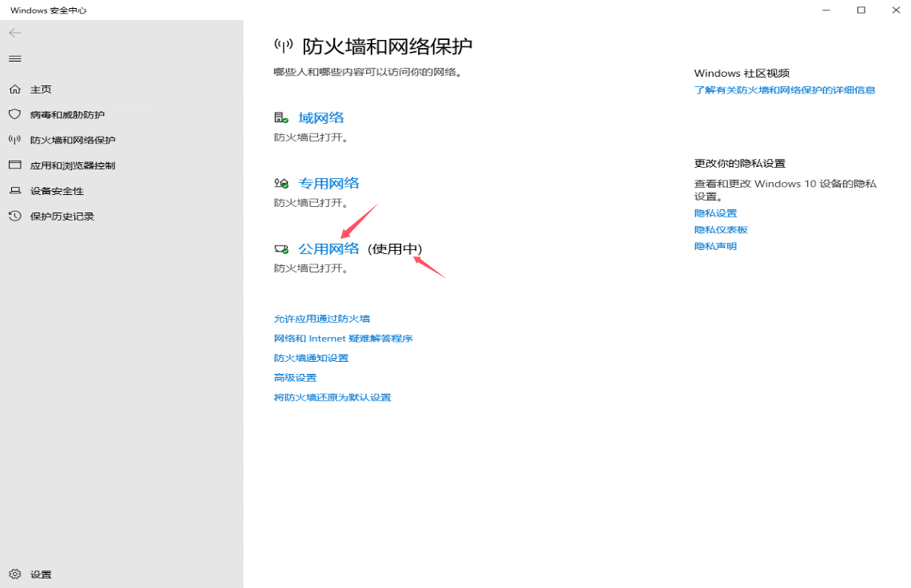Screen dimensions: 911x588
Task: Click the 专用网络 network icon
Action: [x=281, y=182]
